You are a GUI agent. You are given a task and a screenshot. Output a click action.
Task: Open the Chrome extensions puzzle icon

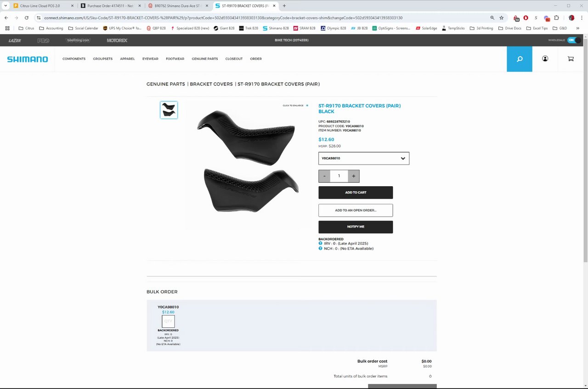(x=556, y=17)
